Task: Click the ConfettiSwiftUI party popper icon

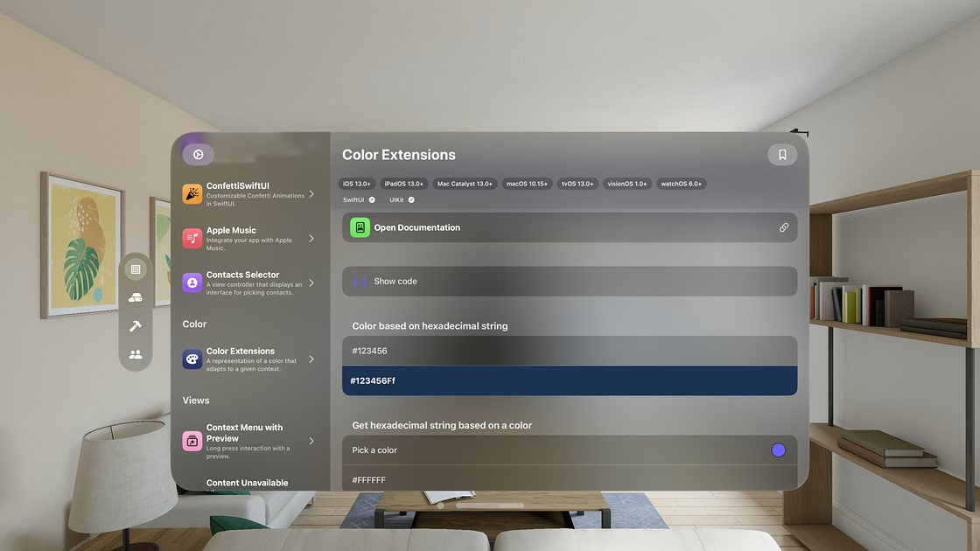Action: click(192, 193)
